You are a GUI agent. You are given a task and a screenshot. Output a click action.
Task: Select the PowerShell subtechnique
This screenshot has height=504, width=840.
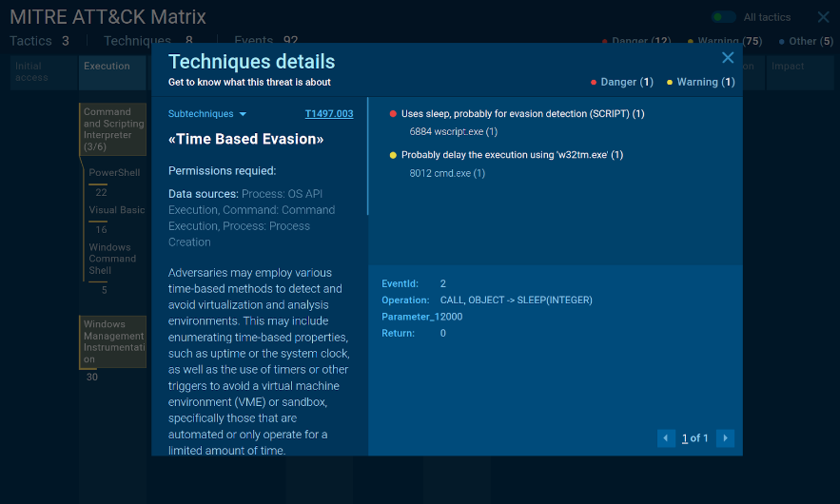pos(114,172)
